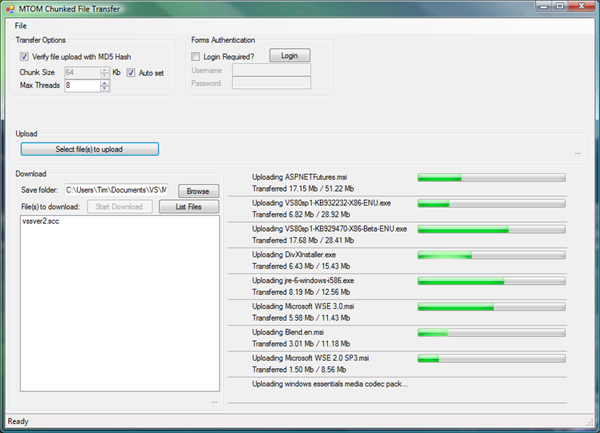Increase Chunk Size with up arrow
600x433 pixels.
point(104,70)
